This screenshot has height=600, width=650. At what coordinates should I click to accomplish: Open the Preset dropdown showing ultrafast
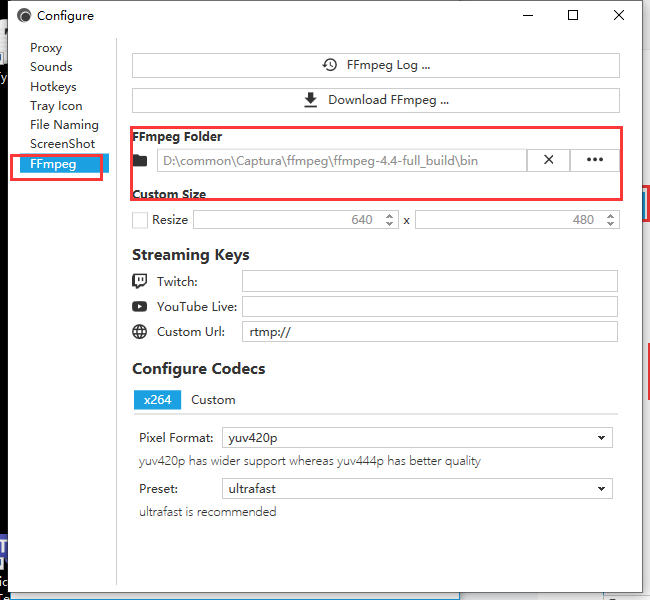pos(417,489)
